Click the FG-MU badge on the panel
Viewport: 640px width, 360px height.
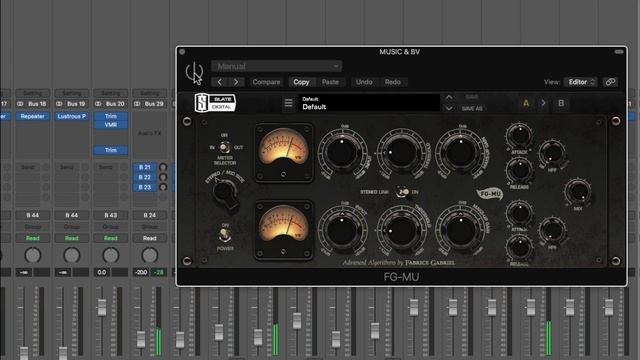(x=490, y=193)
